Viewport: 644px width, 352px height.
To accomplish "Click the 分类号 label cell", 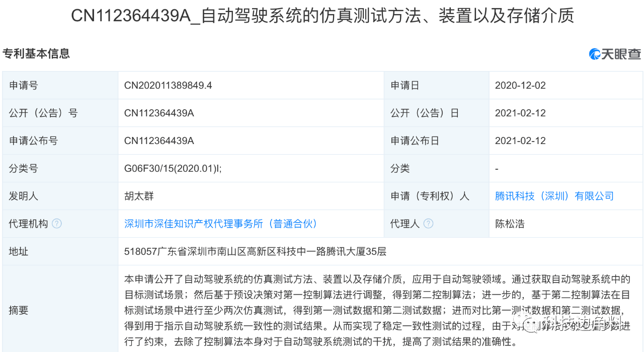I will coord(60,168).
